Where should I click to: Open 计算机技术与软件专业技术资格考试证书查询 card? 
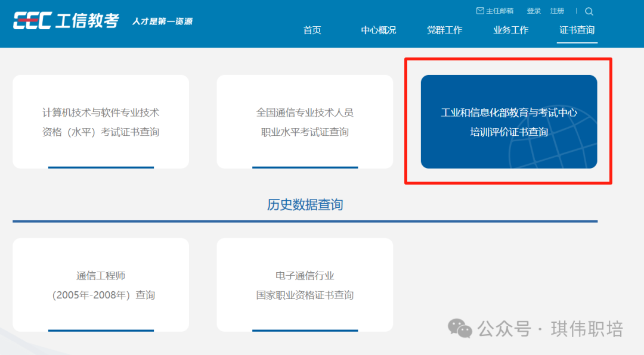point(101,122)
